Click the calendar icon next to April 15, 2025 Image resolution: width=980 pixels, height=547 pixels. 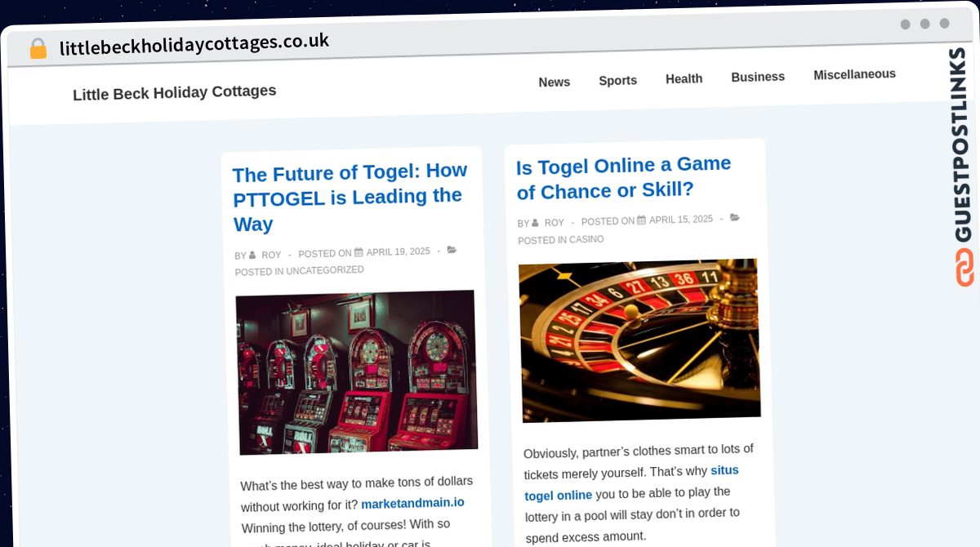click(641, 220)
